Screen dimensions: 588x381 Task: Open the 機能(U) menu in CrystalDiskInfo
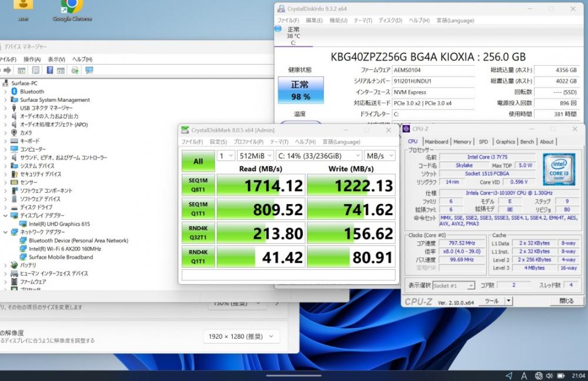[x=338, y=20]
